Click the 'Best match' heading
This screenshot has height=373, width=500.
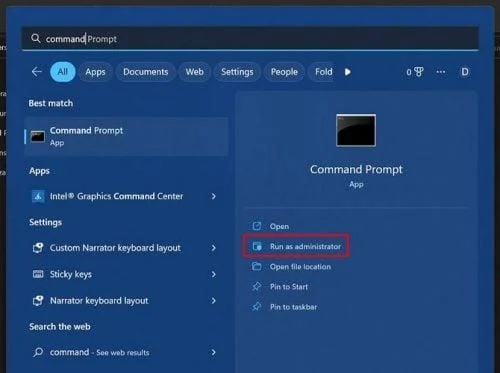(x=51, y=103)
